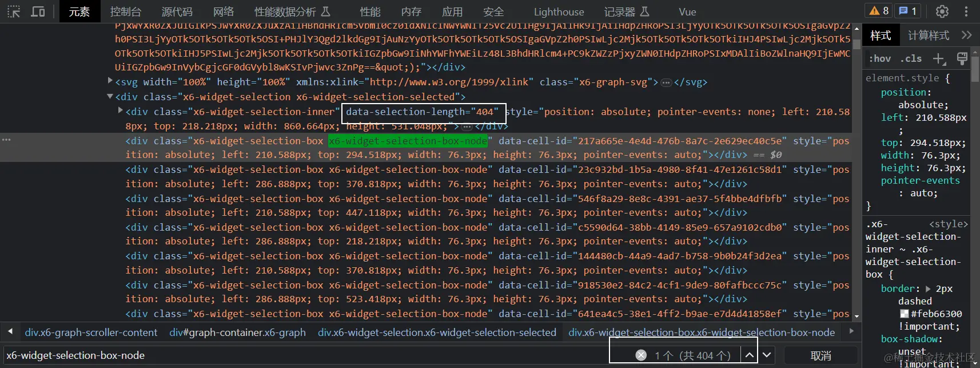The image size is (980, 368).
Task: Open the <style> source link
Action: coord(949,224)
